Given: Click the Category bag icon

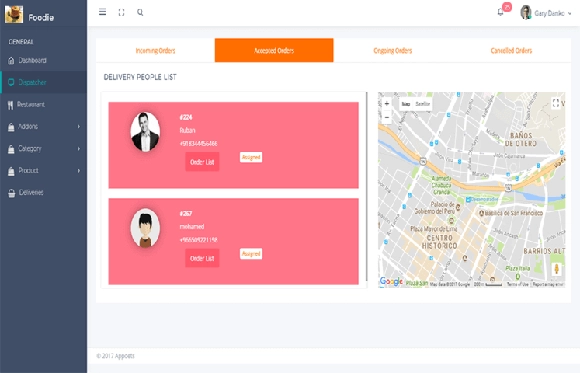Looking at the screenshot, I should (11, 149).
